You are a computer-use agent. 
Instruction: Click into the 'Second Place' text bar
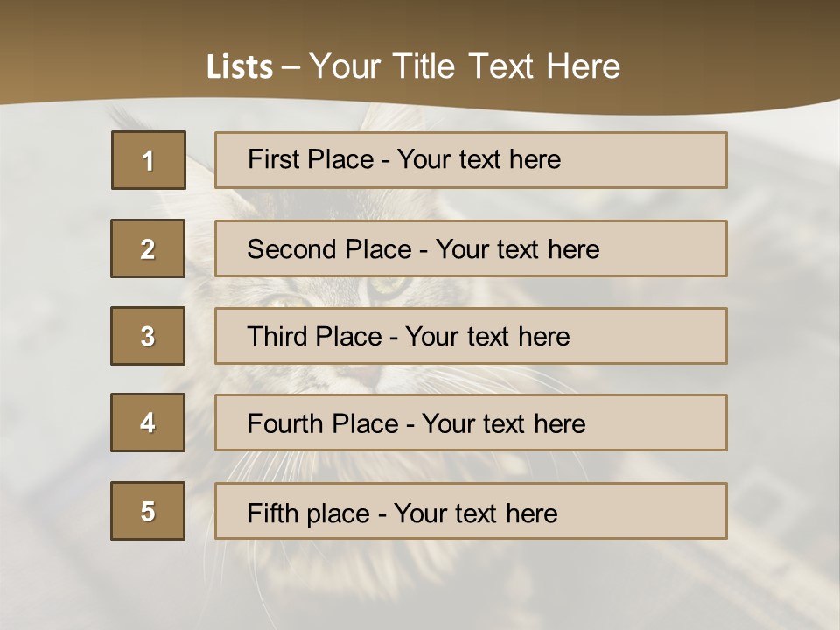[x=471, y=248]
